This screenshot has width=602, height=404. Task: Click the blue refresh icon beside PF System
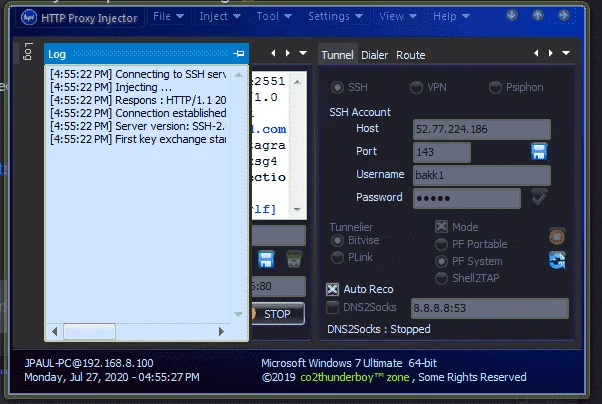[557, 260]
